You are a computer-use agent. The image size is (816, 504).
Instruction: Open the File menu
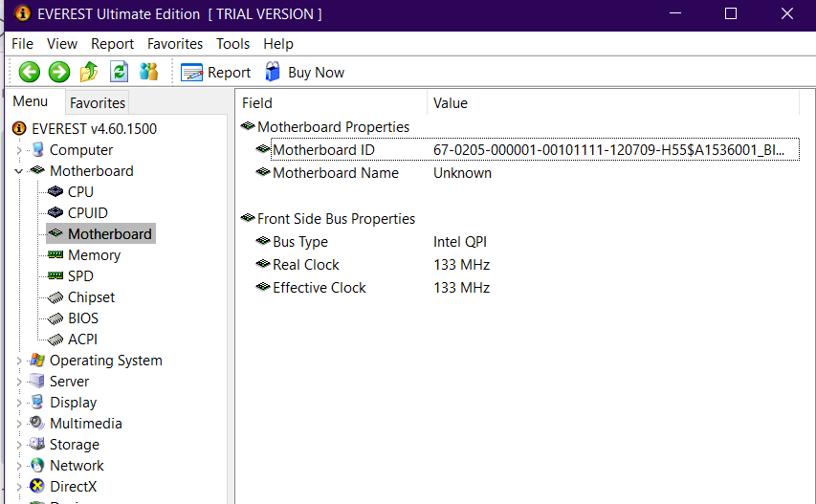[x=22, y=44]
